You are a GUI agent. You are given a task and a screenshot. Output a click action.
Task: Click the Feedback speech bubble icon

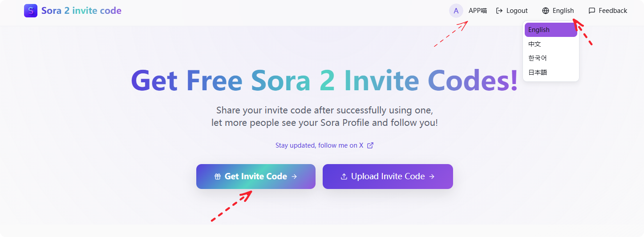point(592,11)
